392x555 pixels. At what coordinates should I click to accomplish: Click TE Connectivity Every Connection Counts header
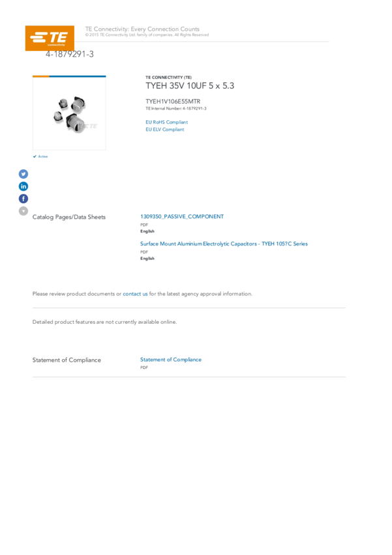pos(142,29)
